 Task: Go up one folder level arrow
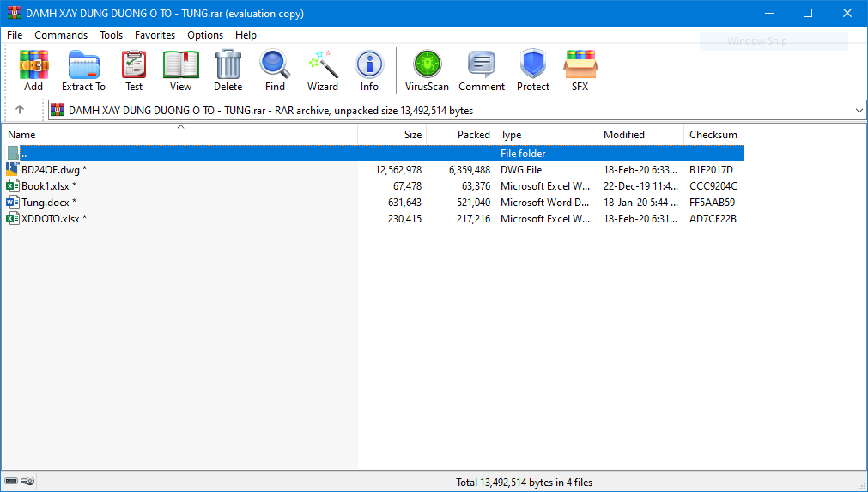click(20, 110)
